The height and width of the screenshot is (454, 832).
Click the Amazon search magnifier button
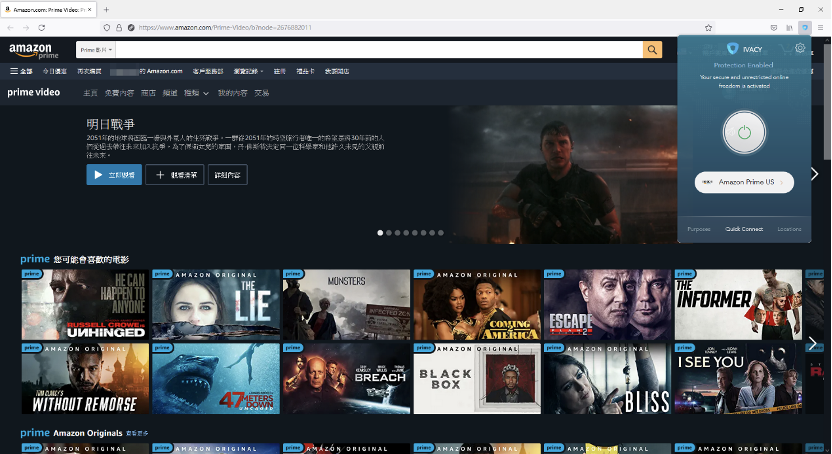tap(652, 49)
